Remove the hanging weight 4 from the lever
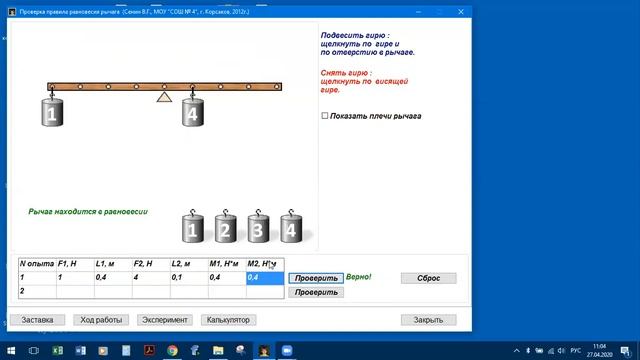The height and width of the screenshot is (360, 640). (x=193, y=112)
